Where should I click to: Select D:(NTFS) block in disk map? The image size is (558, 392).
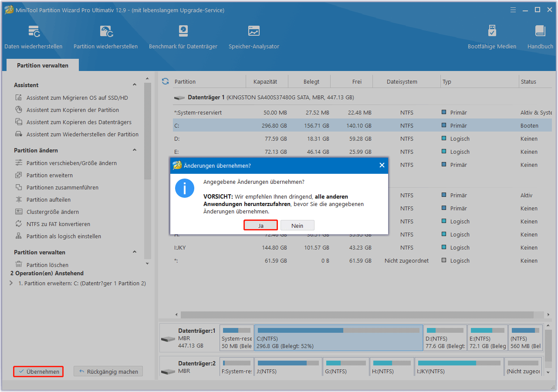[445, 338]
